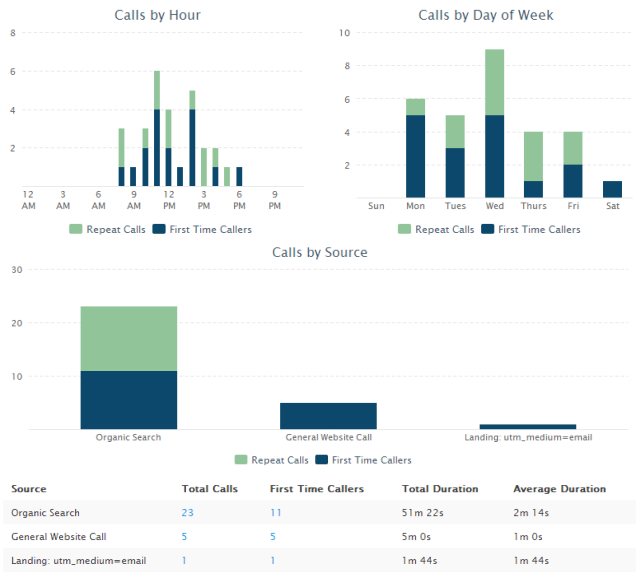Click Wednesday first time callers bar segment
The width and height of the screenshot is (640, 575).
click(x=494, y=156)
